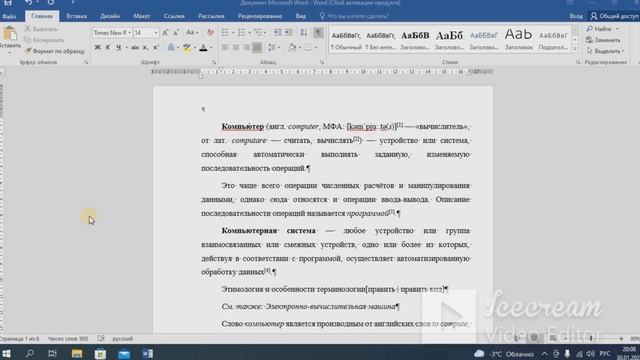Image resolution: width=640 pixels, height=360 pixels.
Task: Click the Decrease Indent icon
Action: [278, 33]
